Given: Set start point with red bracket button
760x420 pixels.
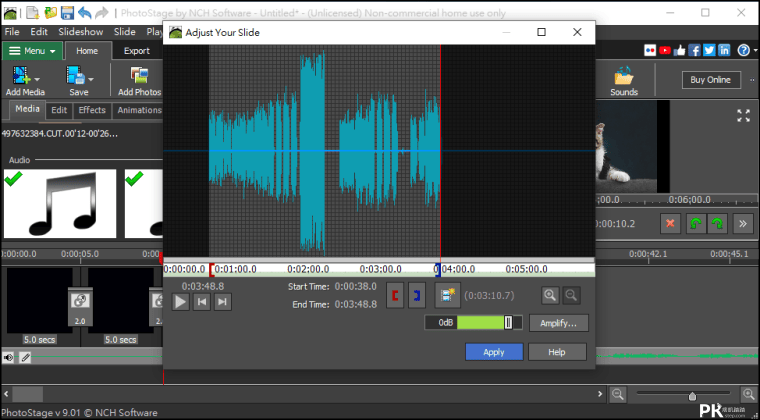Looking at the screenshot, I should tap(395, 296).
